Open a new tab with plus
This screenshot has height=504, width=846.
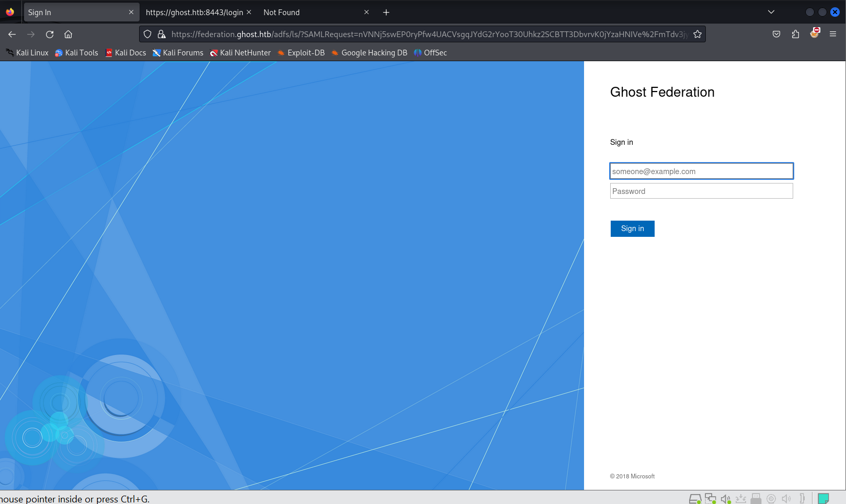[x=386, y=13]
